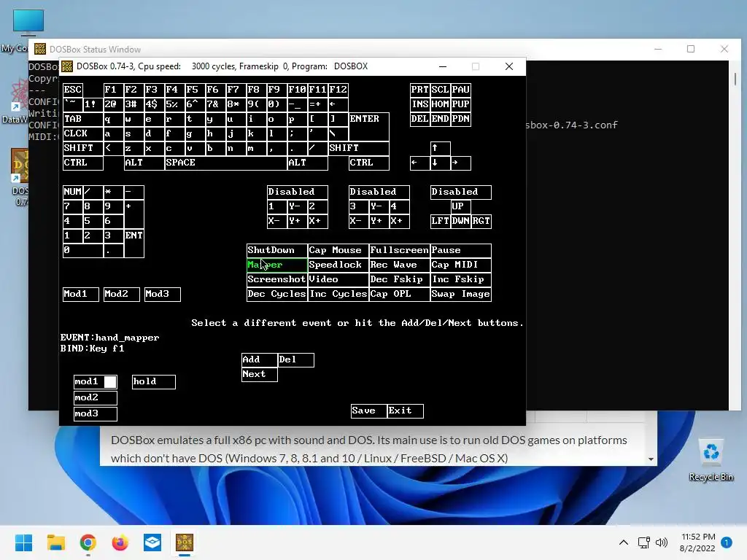
Task: Select the Cap Mouse event
Action: [338, 251]
